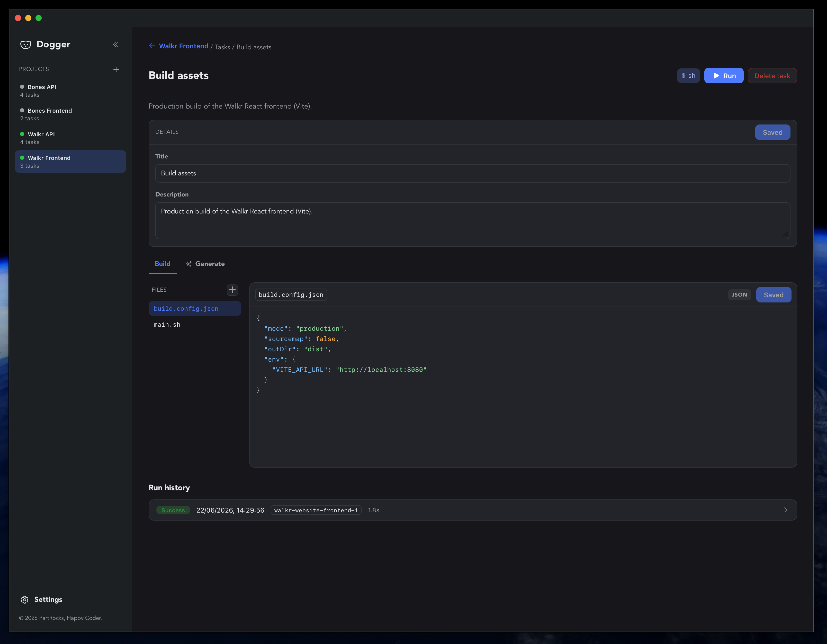Screen dimensions: 827x644
Task: Click the "mode": "production" line
Action: [x=305, y=329]
